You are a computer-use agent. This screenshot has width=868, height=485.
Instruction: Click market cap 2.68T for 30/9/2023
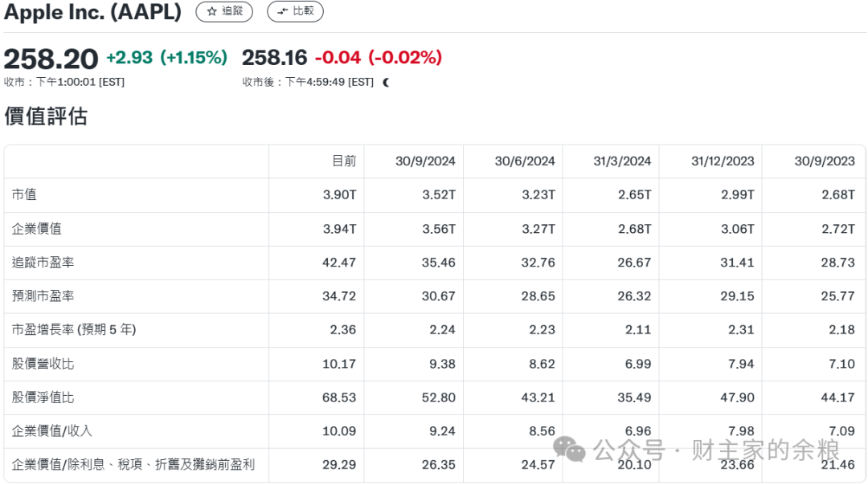click(x=838, y=194)
